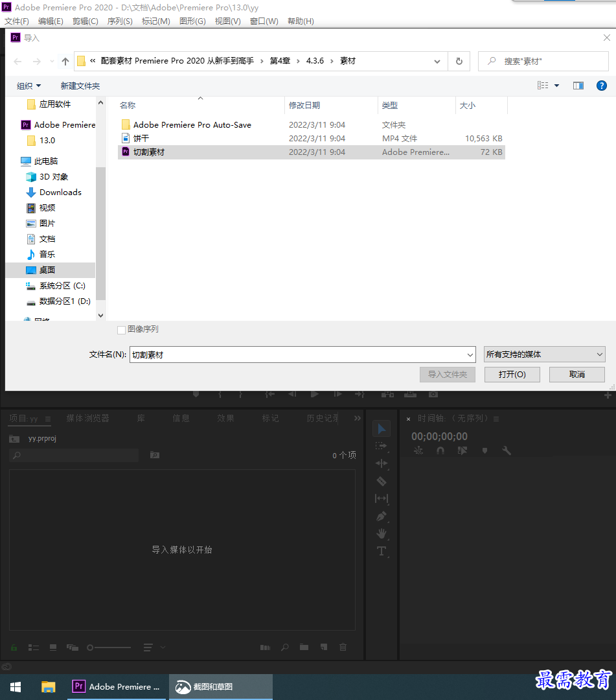616x700 pixels.
Task: Select the 饼干 MP4 file
Action: click(x=312, y=139)
